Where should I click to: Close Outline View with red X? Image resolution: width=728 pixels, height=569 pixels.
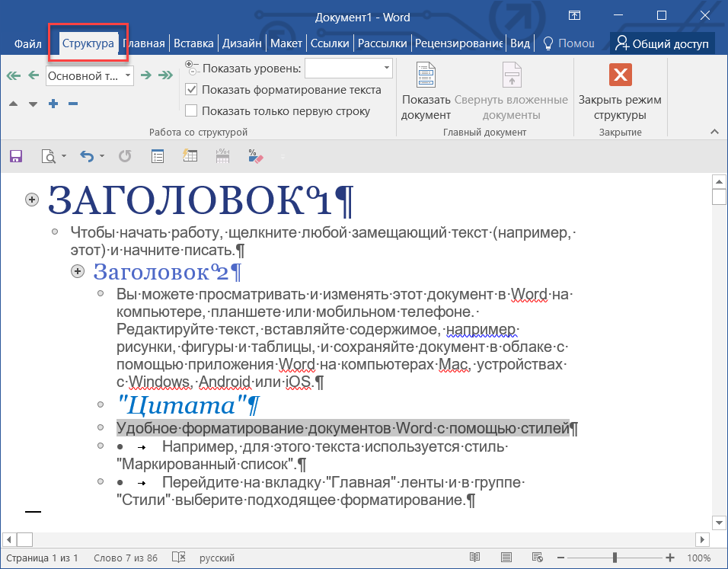pyautogui.click(x=621, y=75)
